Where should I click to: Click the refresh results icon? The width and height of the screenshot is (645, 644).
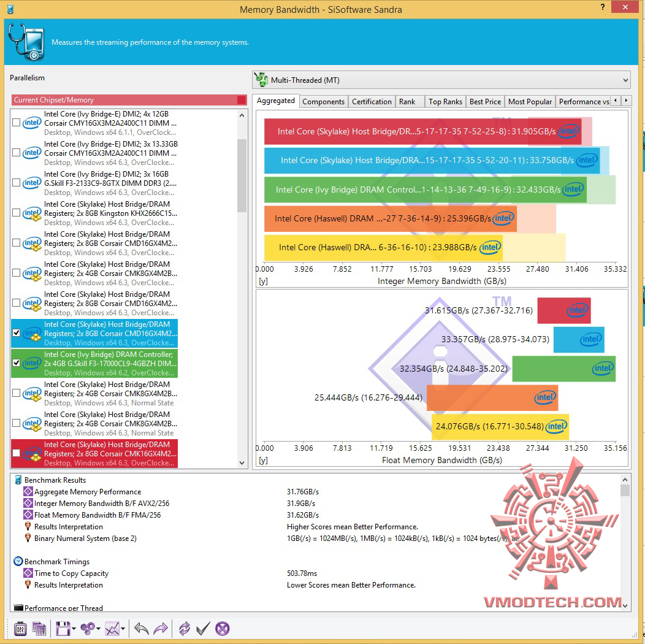coord(185,629)
